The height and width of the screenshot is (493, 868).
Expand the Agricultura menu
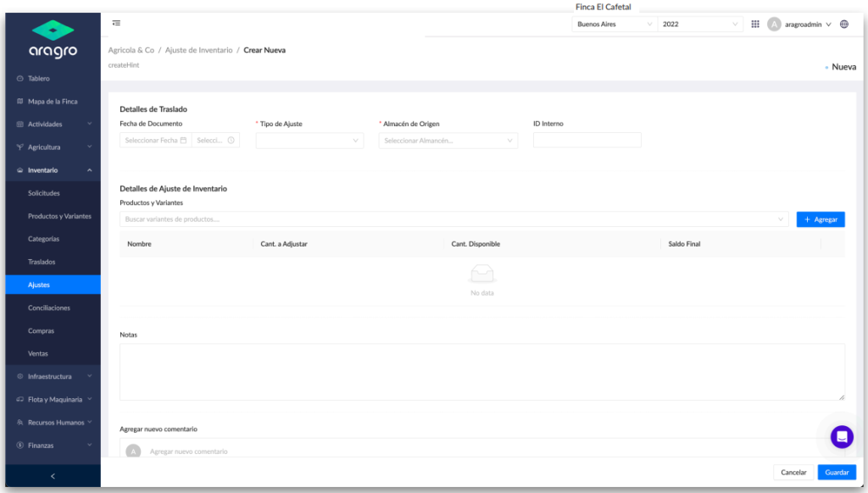pos(53,147)
